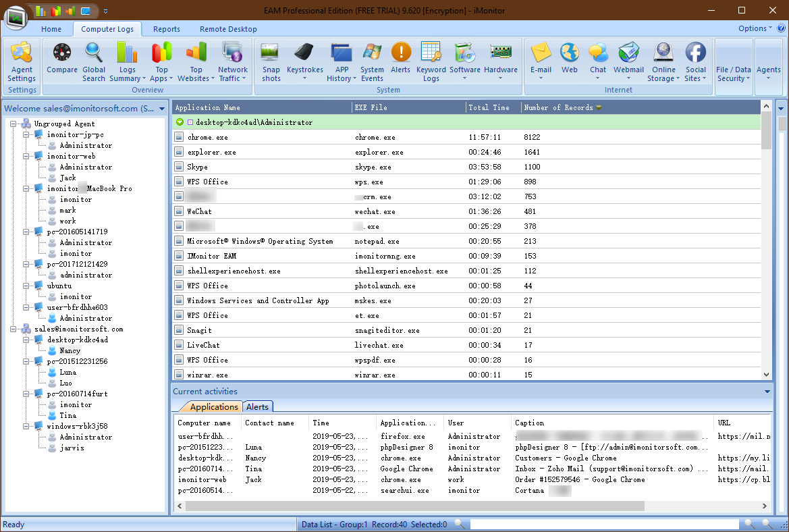
Task: Go to the Remote Desktop tab
Action: pyautogui.click(x=228, y=29)
